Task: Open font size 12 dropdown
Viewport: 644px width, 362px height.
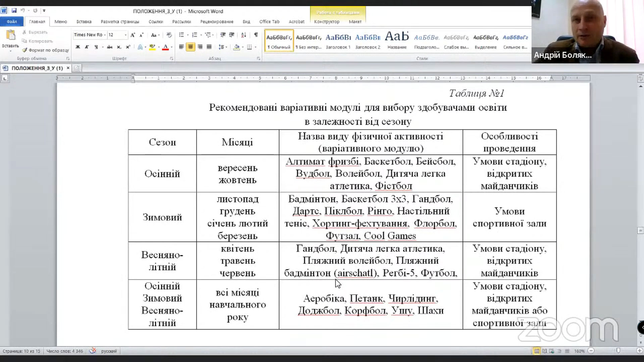Action: 126,35
